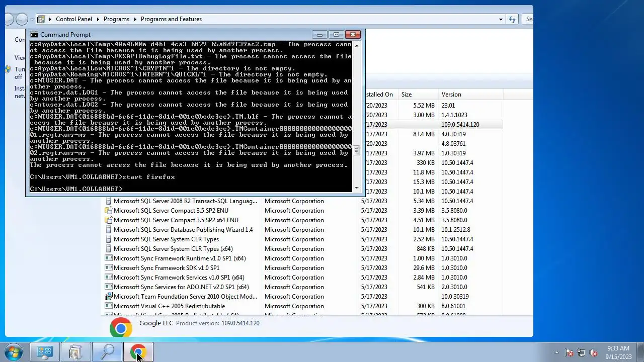Image resolution: width=644 pixels, height=362 pixels.
Task: Open the taskbar clock showing 9:33 AM
Action: [x=618, y=352]
